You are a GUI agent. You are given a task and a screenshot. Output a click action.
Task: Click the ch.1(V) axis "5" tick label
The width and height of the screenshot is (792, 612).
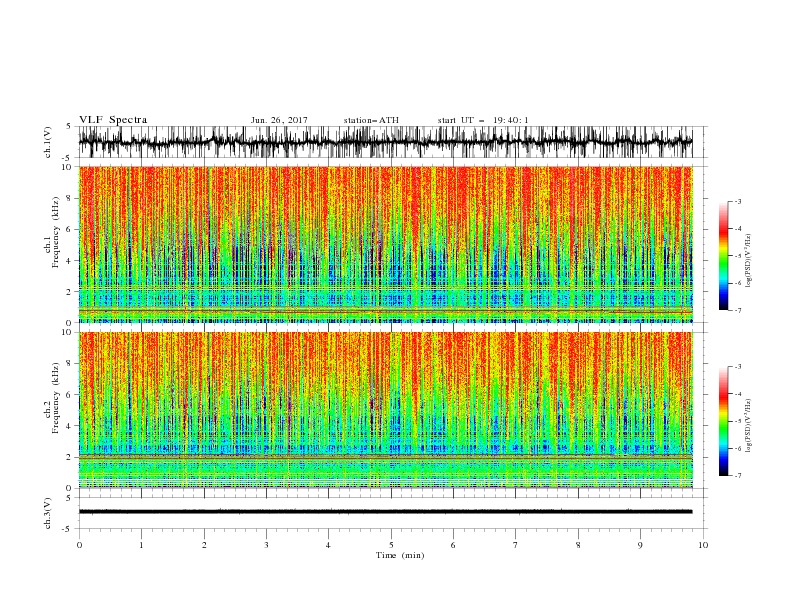(70, 126)
